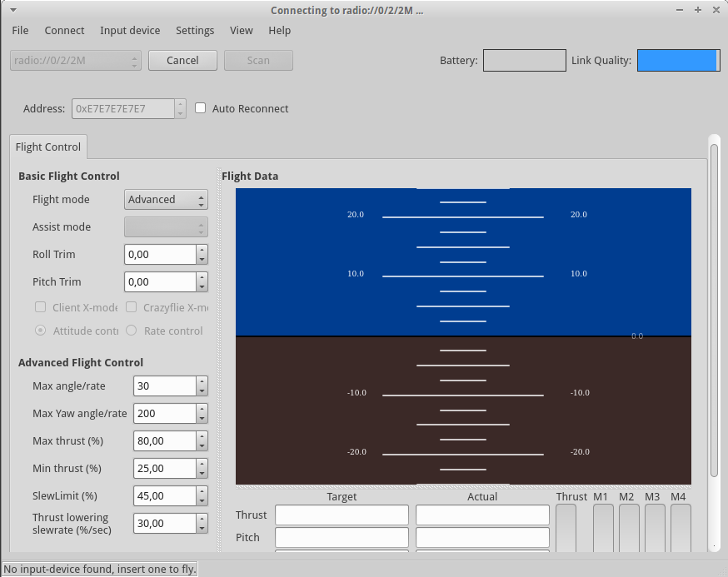728x577 pixels.
Task: Increase Max angle/rate using up arrow
Action: click(202, 381)
